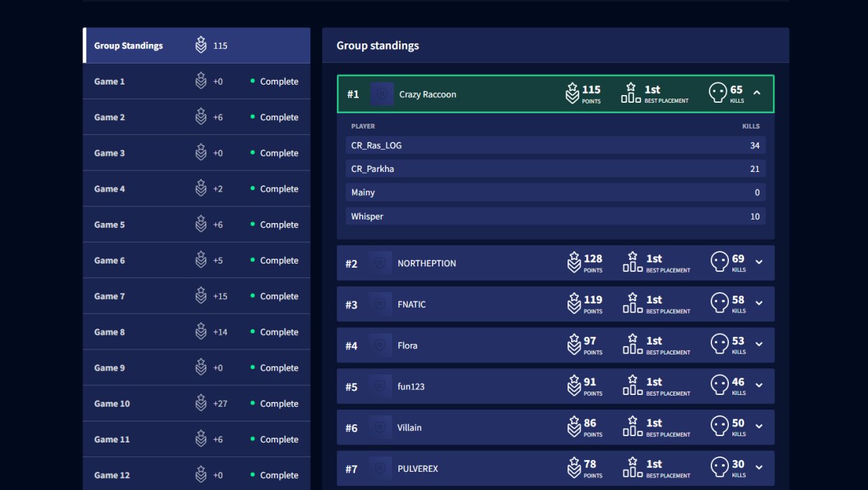868x490 pixels.
Task: Click the skull icon in Flora row
Action: pos(720,345)
